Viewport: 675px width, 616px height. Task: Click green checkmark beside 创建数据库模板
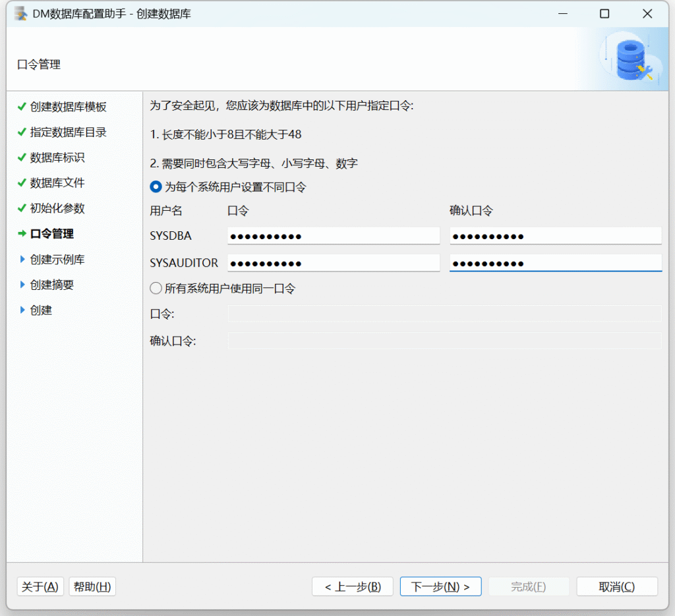tap(22, 107)
